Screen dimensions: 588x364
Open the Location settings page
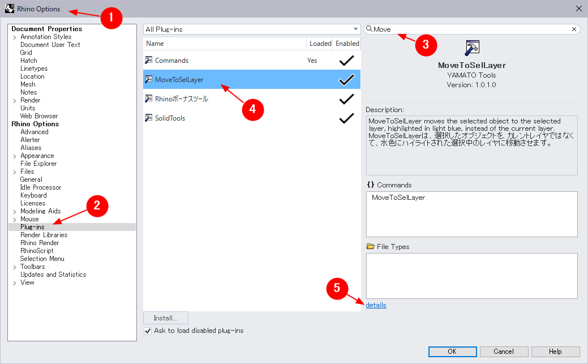32,76
